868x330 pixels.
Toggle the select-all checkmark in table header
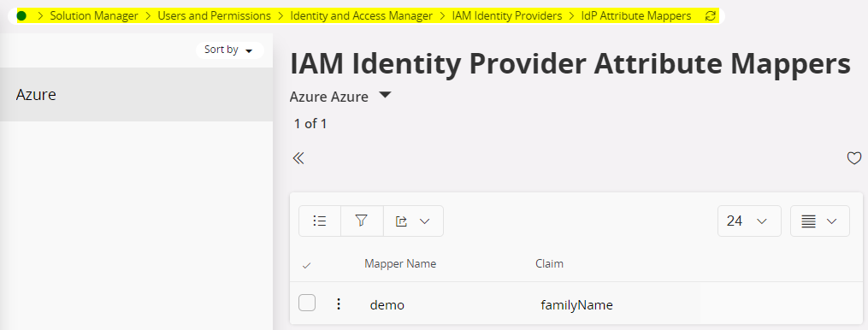coord(307,265)
